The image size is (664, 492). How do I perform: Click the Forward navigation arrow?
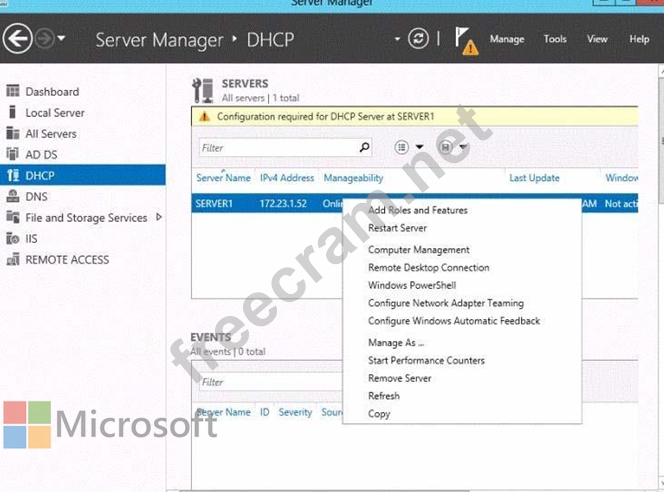(44, 39)
